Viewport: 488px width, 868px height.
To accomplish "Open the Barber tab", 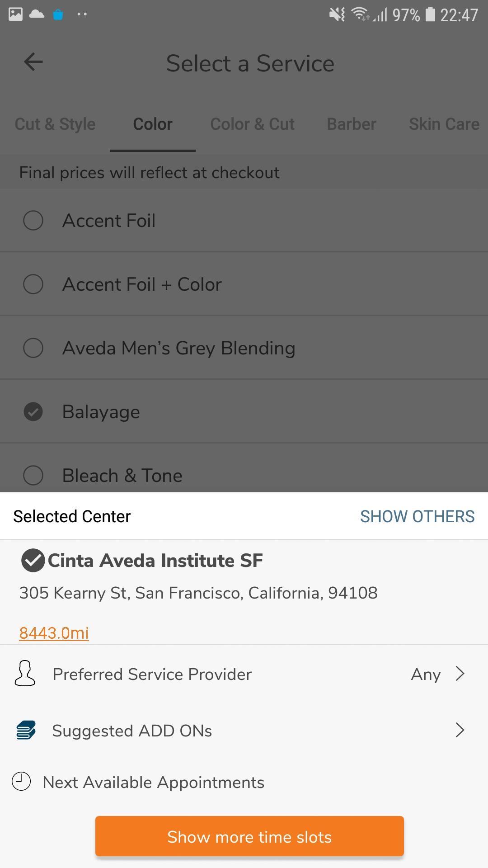I will click(352, 124).
